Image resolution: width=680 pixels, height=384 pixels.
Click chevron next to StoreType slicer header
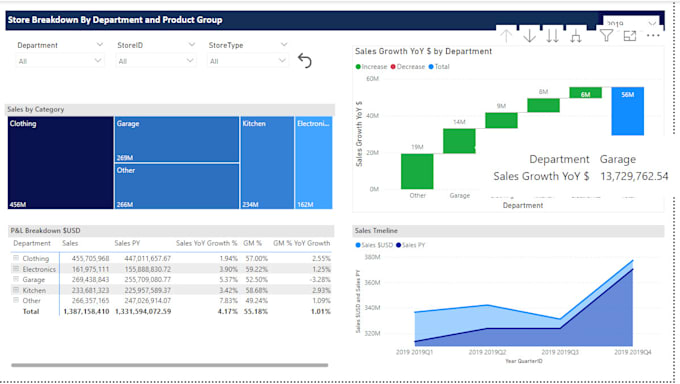pyautogui.click(x=284, y=44)
